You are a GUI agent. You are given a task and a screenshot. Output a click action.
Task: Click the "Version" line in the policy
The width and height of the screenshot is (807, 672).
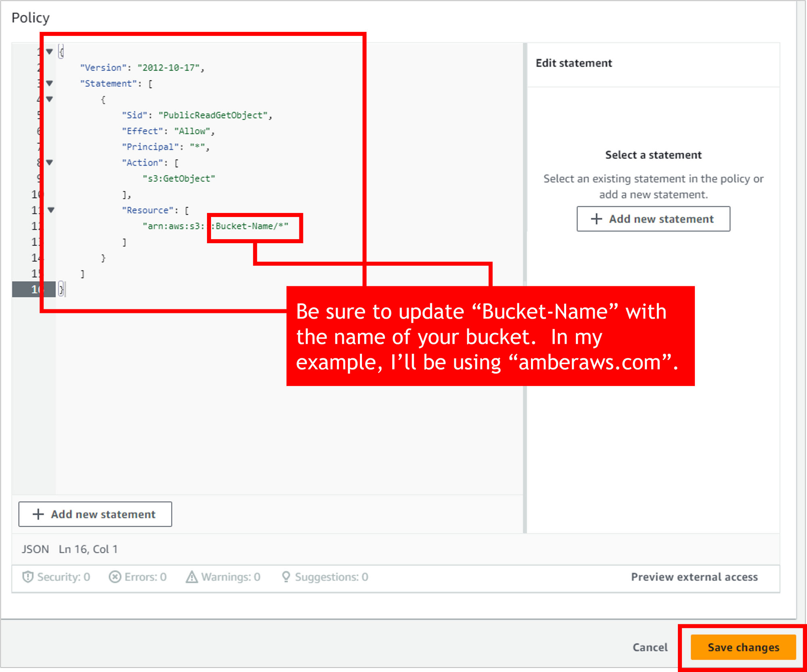142,68
